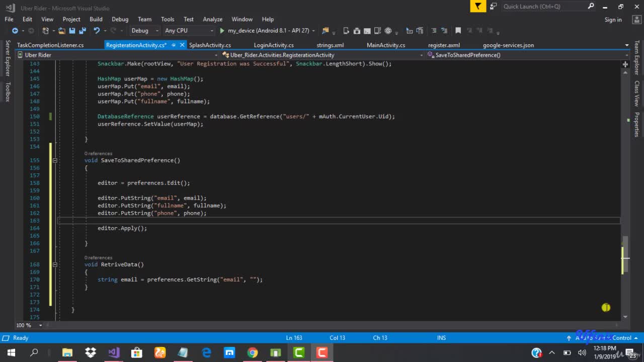This screenshot has height=362, width=644.
Task: Open Chrome from the taskbar
Action: tap(253, 352)
